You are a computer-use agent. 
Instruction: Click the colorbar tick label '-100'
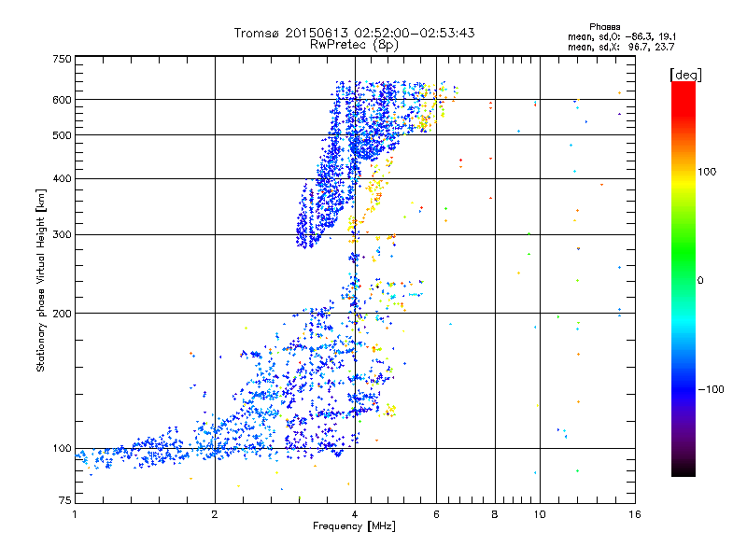[711, 389]
